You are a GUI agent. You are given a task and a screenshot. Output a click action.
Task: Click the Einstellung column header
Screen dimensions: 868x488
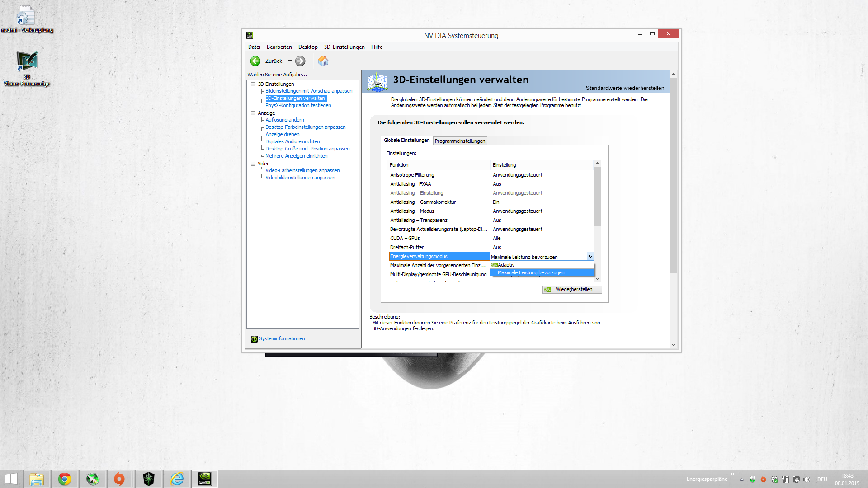542,165
